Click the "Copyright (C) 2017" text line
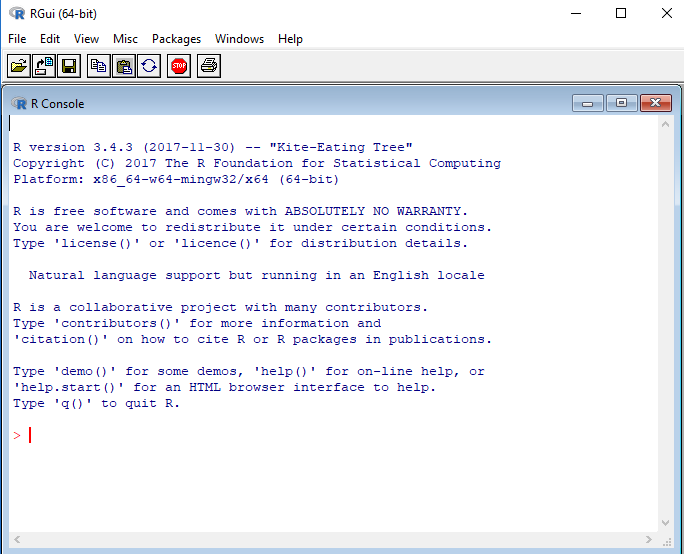This screenshot has width=684, height=554. point(257,164)
